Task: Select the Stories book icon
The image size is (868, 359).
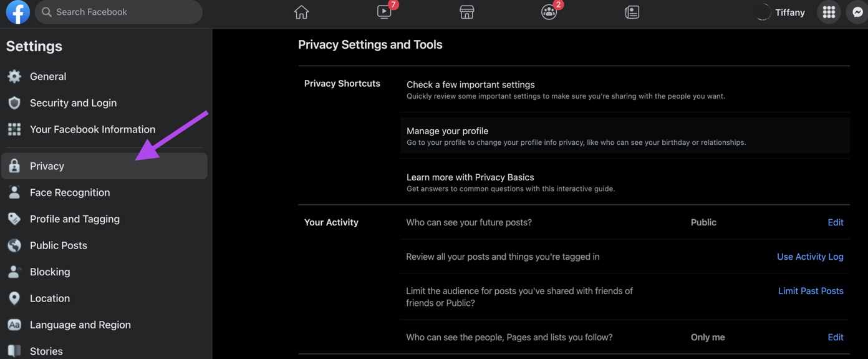Action: [x=14, y=351]
